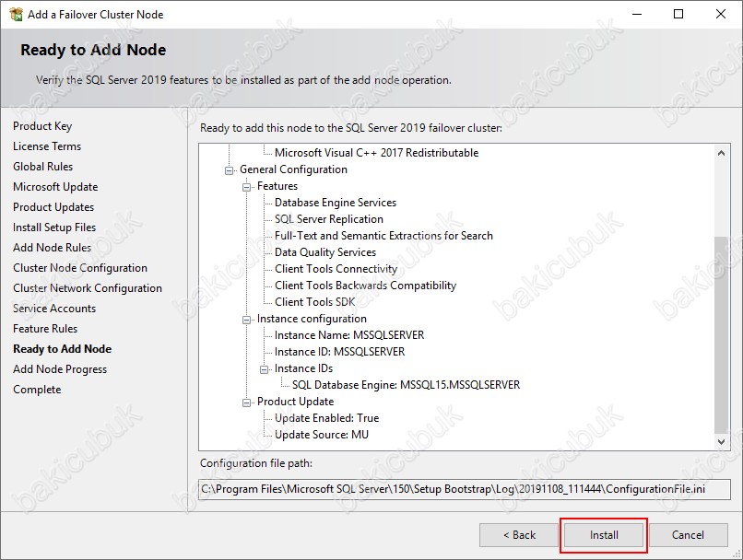
Task: Select SQL Server Replication row
Action: pos(329,219)
